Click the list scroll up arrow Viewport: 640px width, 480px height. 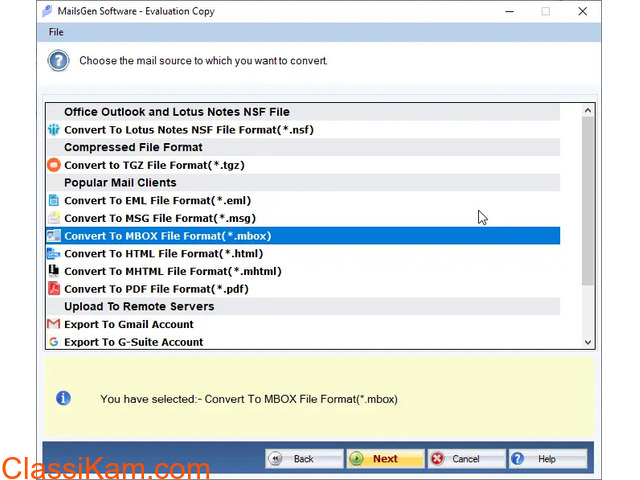[x=588, y=110]
